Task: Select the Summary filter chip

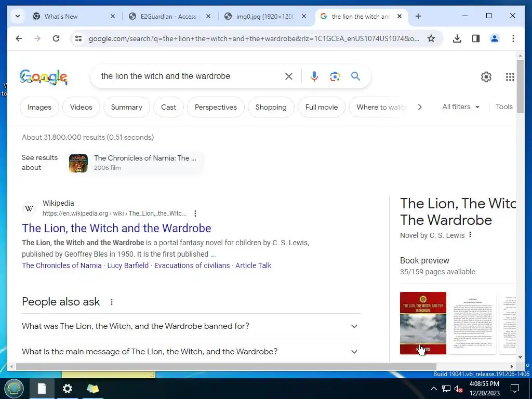Action: (127, 107)
